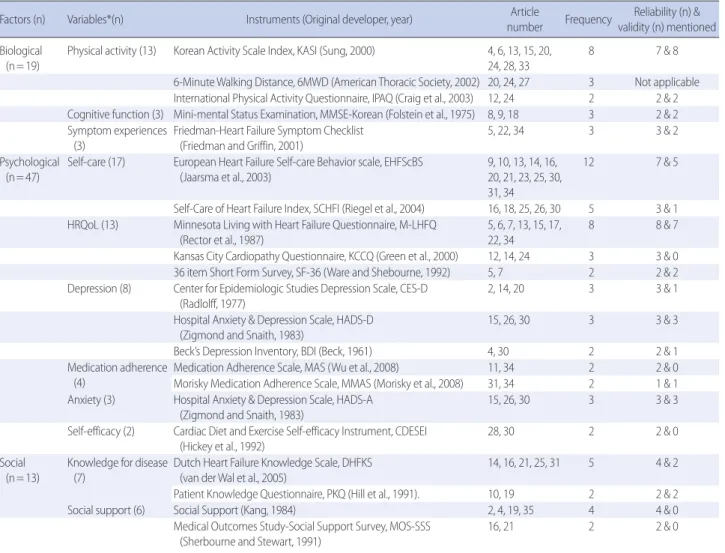The width and height of the screenshot is (725, 553).
Task: Click article numbers "8, 9, 18"
Action: (503, 114)
